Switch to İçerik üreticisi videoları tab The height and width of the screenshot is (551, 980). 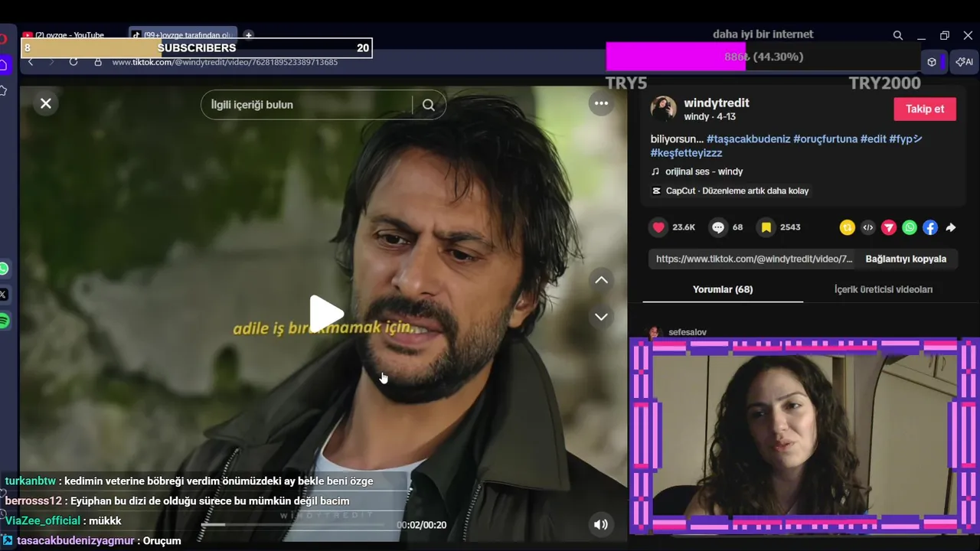[x=884, y=289]
